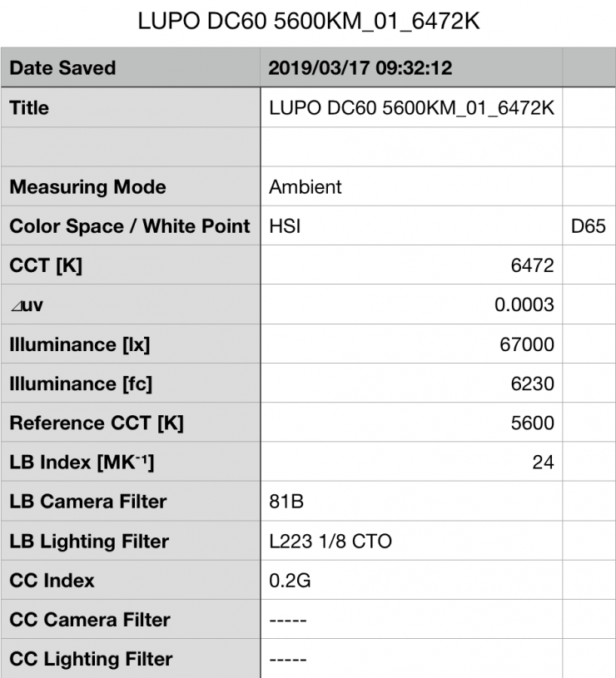
Task: Select the ⊿uv value 0.0003
Action: [x=524, y=305]
